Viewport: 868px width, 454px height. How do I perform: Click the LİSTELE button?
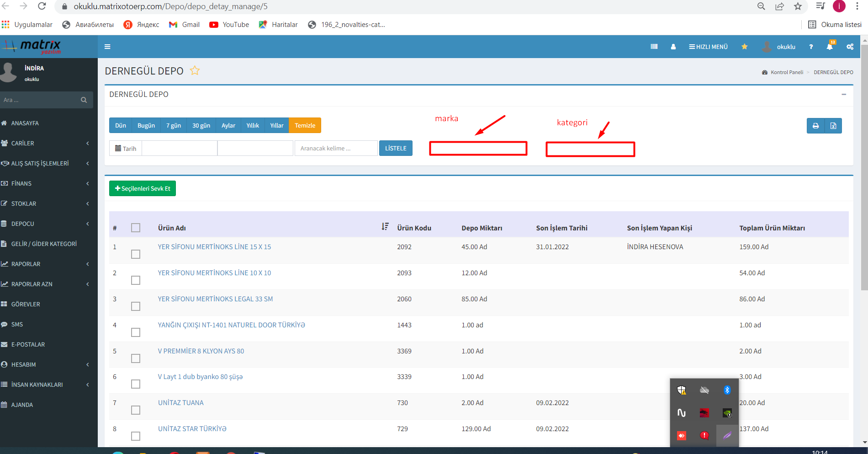[396, 148]
